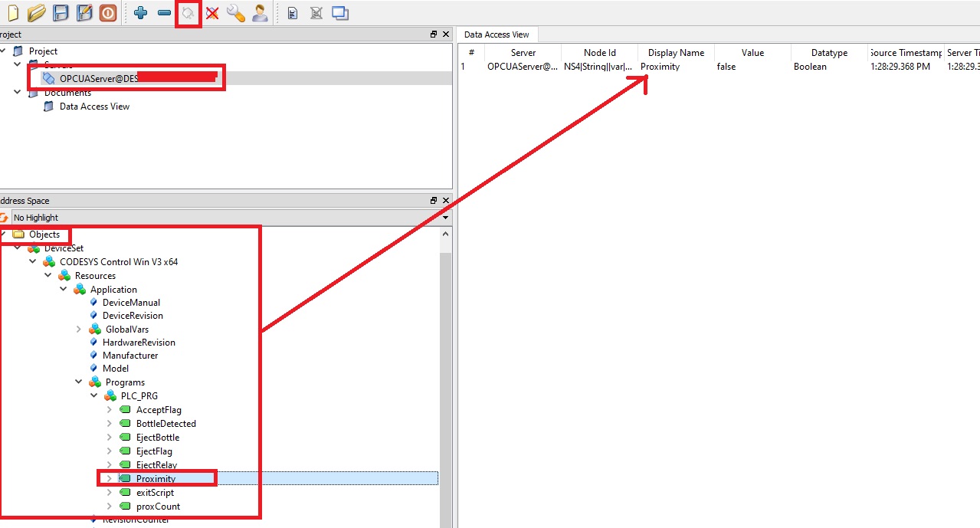The image size is (980, 528).
Task: Select the Model property
Action: (x=116, y=369)
